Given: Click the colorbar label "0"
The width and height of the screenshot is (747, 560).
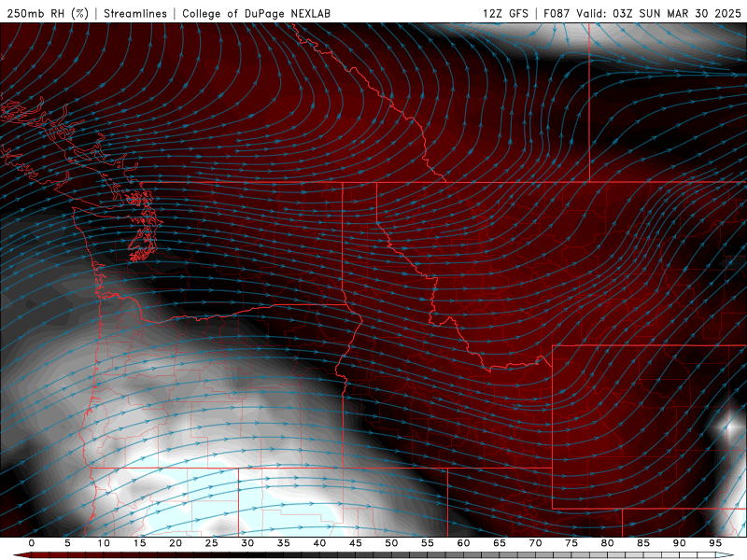Looking at the screenshot, I should [x=32, y=543].
